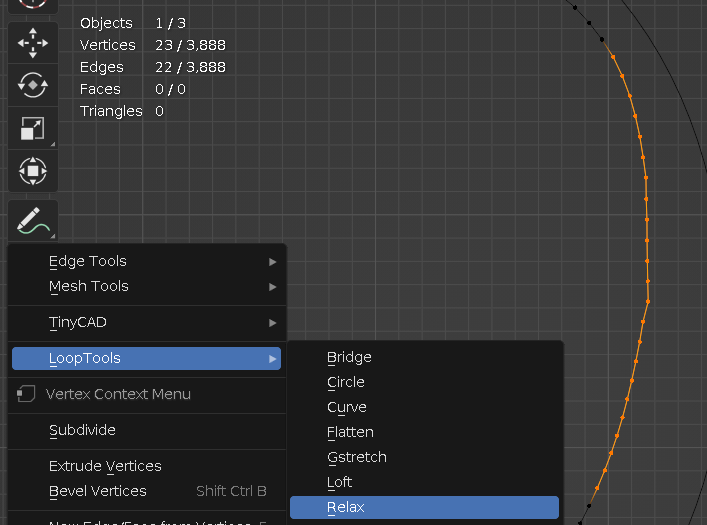Select Gstretch in the LoopTools submenu
Viewport: 707px width, 525px height.
pos(357,457)
